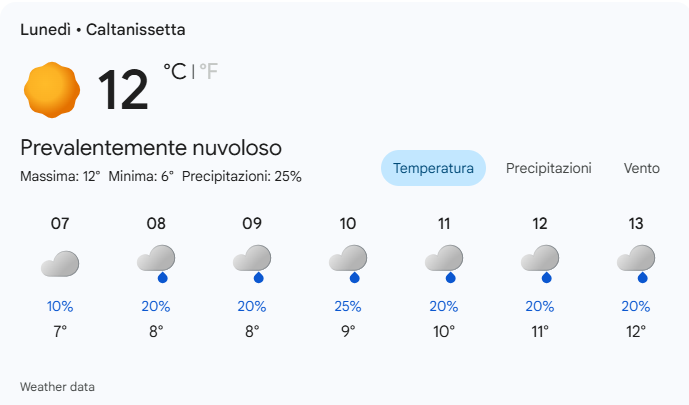Open the Weather data link

click(x=57, y=386)
